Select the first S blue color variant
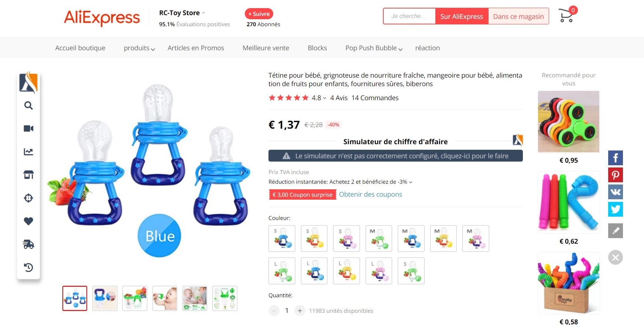Viewport: 644px width, 325px height. tap(282, 238)
